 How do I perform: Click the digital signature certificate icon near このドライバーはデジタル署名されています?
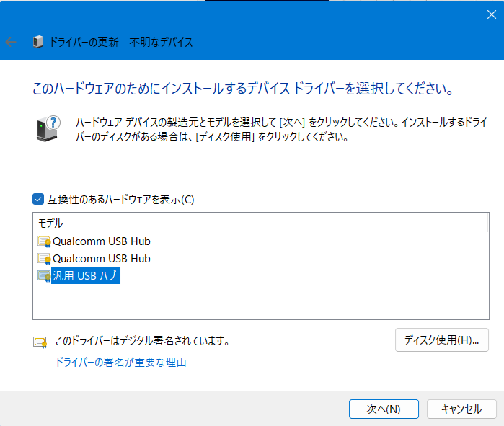click(40, 342)
